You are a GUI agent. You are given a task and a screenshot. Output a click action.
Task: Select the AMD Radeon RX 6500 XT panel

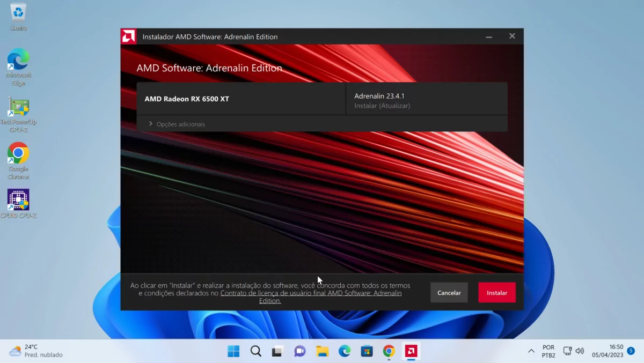pos(241,99)
